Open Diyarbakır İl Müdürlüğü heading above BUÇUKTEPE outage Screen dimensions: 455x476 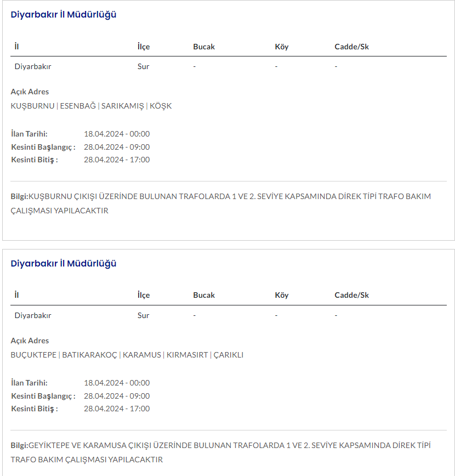click(x=64, y=264)
